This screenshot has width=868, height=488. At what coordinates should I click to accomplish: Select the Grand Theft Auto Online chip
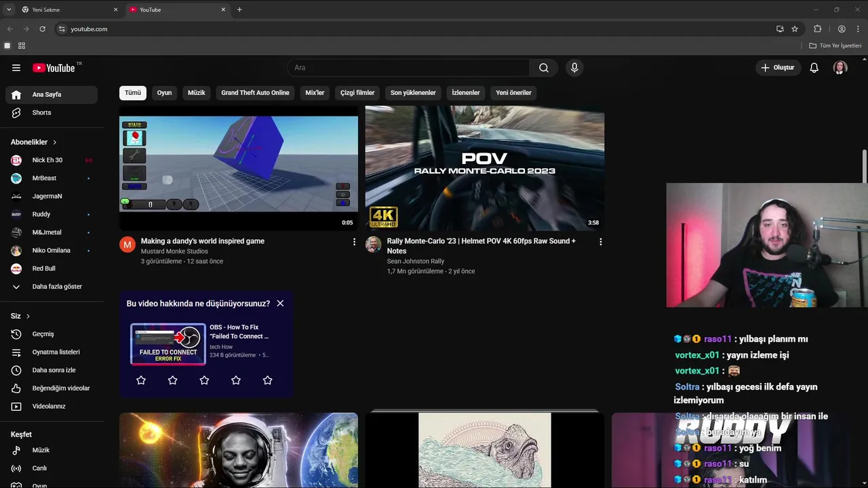coord(255,93)
